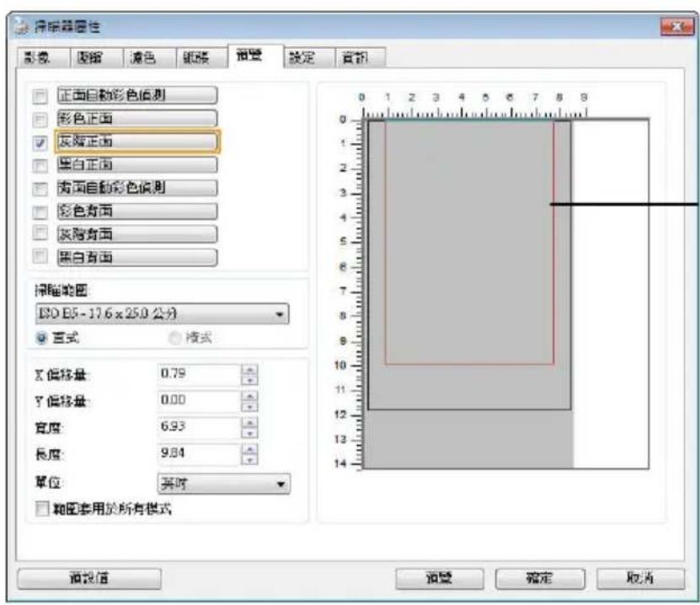Select the 彩色背面 mode button
Image resolution: width=700 pixels, height=605 pixels.
pyautogui.click(x=137, y=211)
